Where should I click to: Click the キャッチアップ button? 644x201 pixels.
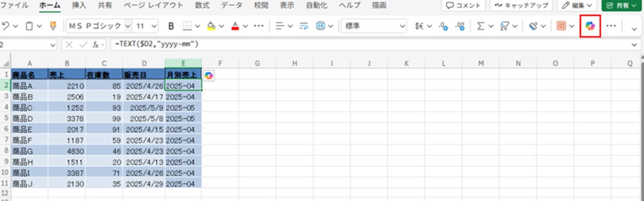coord(521,5)
